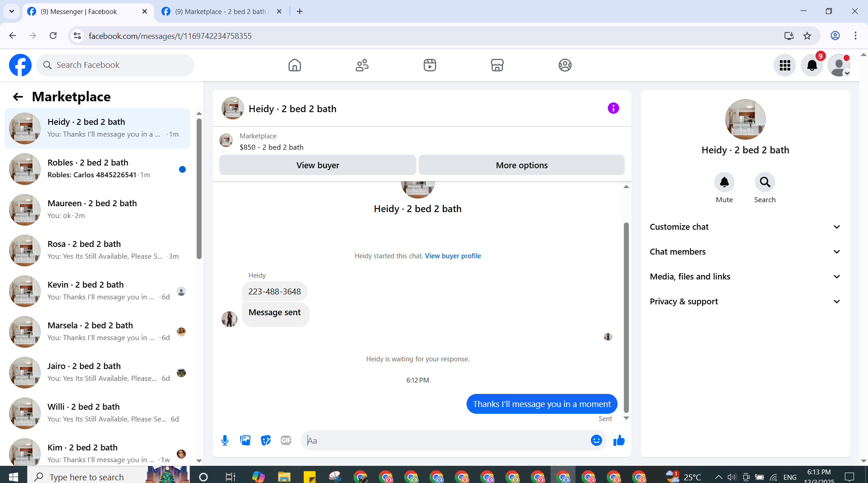The image size is (868, 483).
Task: Expand Privacy & support section
Action: [x=745, y=302]
